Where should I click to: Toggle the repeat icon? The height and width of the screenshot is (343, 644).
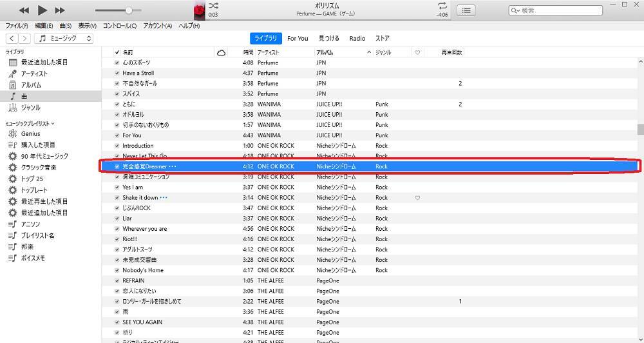click(442, 6)
